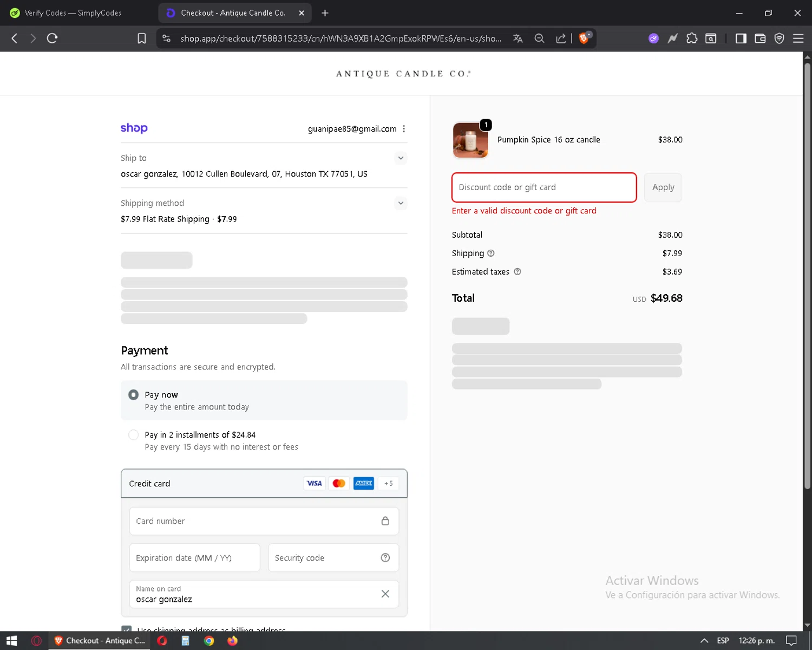Toggle use shipping address as billing checkbox
The height and width of the screenshot is (650, 812).
pos(127,628)
